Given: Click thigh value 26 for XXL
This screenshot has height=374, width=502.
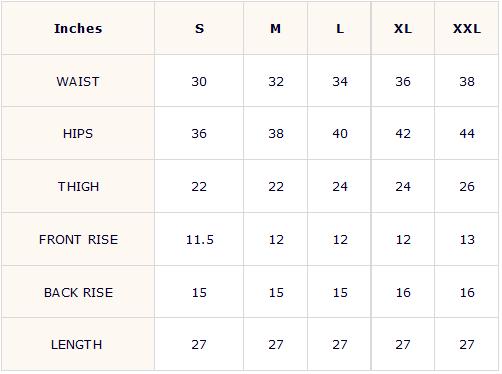Looking at the screenshot, I should (467, 187).
